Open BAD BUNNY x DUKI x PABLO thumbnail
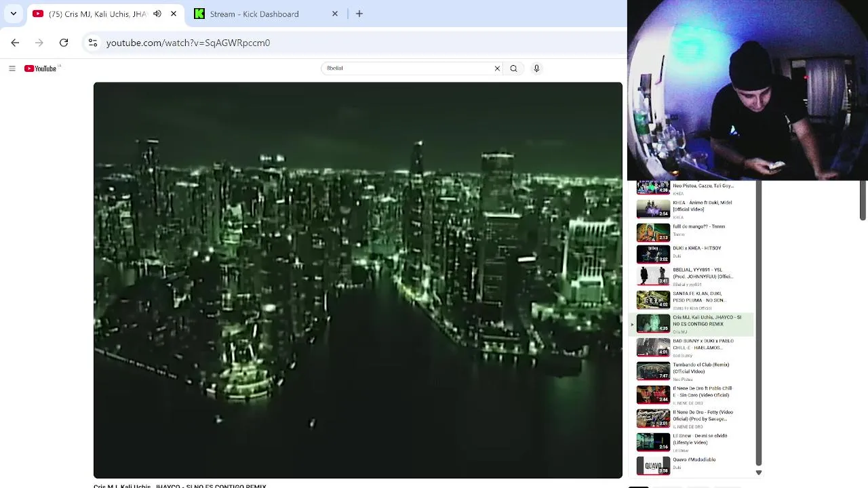 653,347
